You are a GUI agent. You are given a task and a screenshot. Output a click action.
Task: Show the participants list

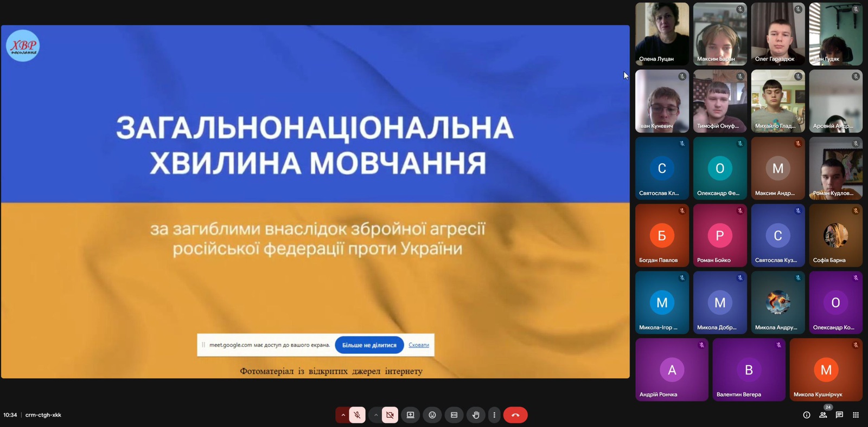point(823,415)
